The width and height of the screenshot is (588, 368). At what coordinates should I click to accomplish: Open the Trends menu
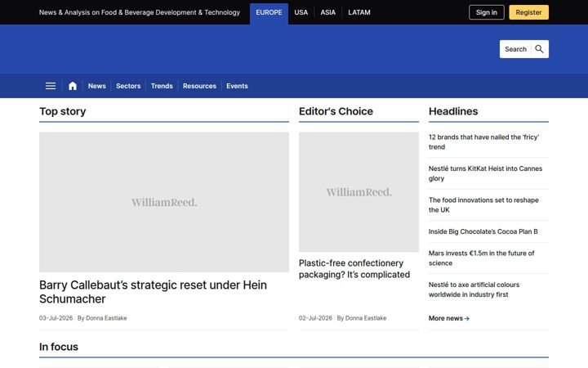coord(162,86)
